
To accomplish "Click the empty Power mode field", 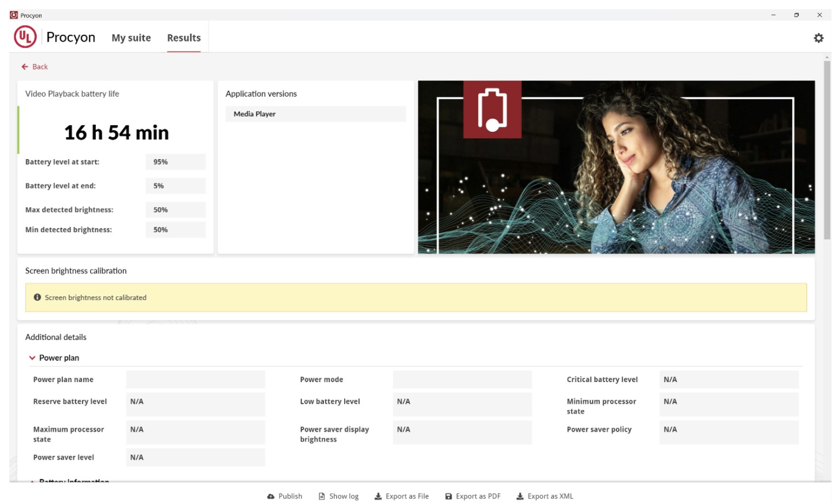I will 462,379.
